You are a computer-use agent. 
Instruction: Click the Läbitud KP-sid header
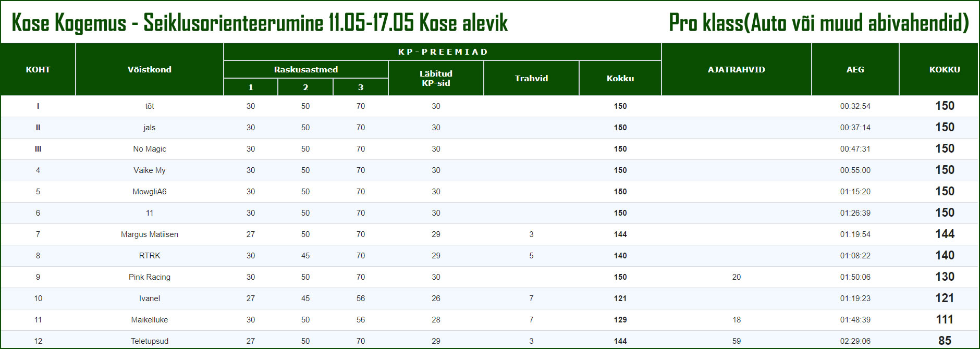pos(436,78)
